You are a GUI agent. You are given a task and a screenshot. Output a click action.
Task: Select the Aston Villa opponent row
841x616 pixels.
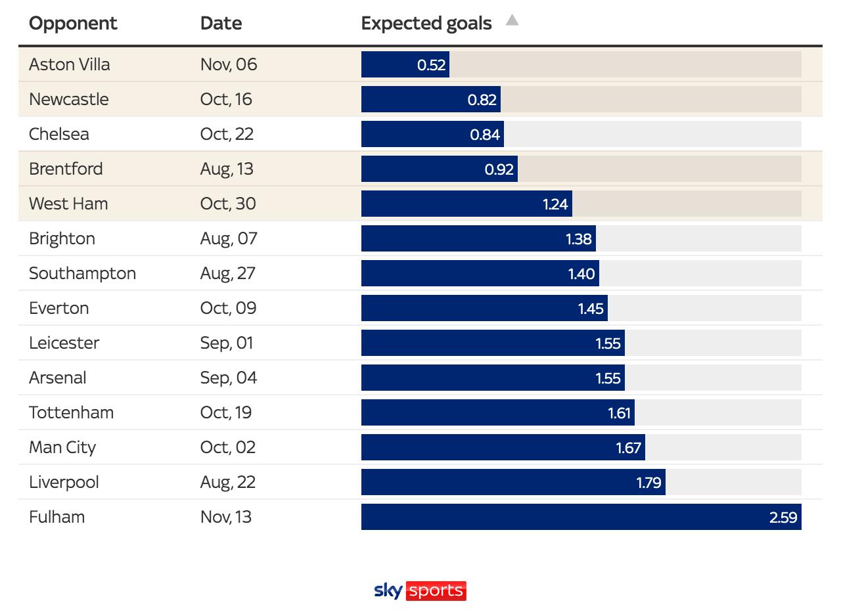[x=70, y=64]
